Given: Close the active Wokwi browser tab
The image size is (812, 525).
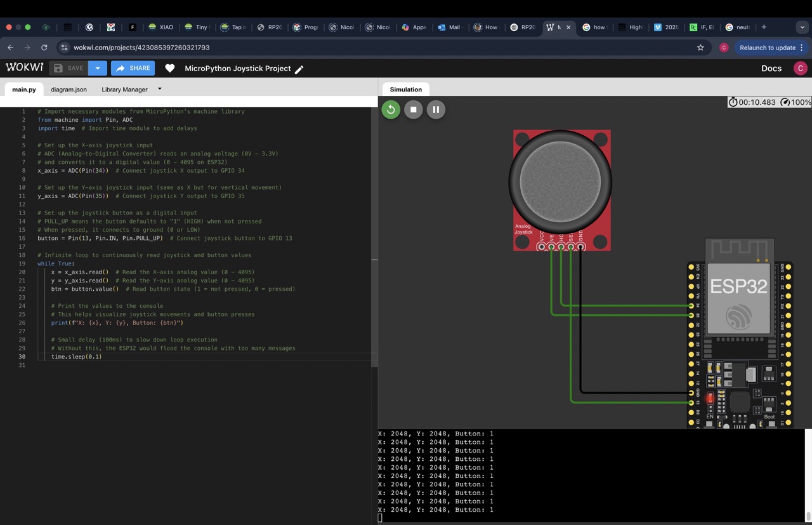Looking at the screenshot, I should click(x=568, y=27).
